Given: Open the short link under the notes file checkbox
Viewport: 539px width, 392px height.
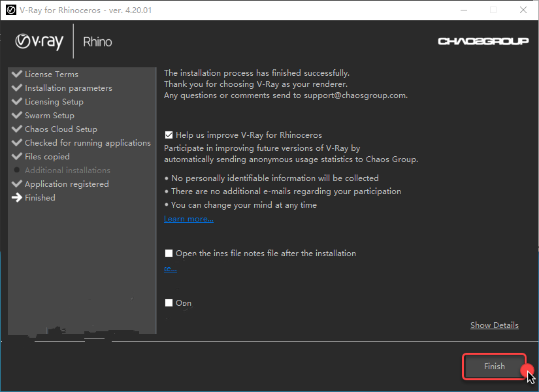Looking at the screenshot, I should point(171,269).
